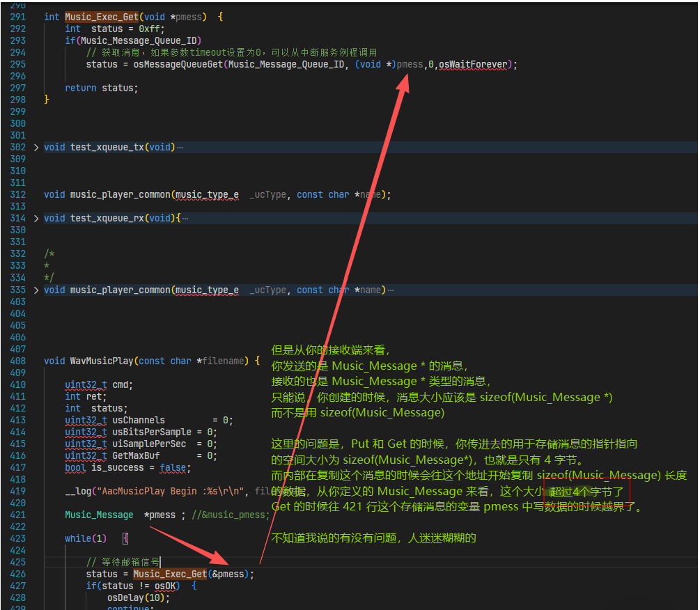The height and width of the screenshot is (610, 700).
Task: Click the Music_Exec_Get function definition name
Action: coord(100,17)
